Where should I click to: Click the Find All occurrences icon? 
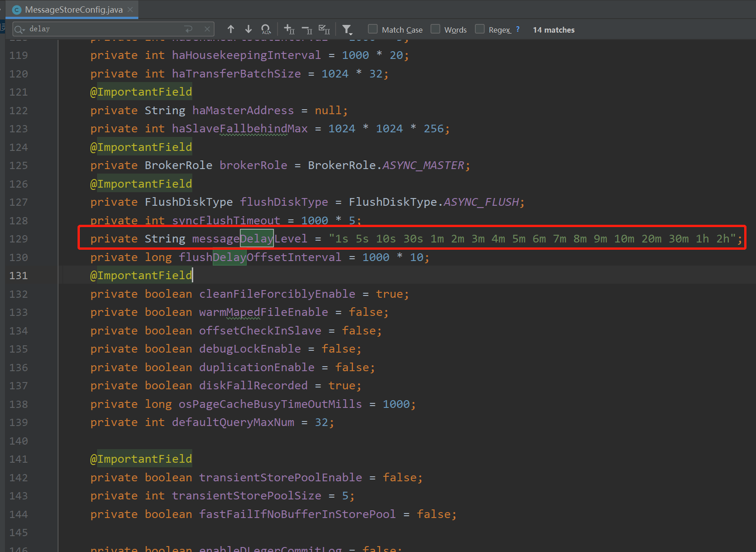(266, 29)
